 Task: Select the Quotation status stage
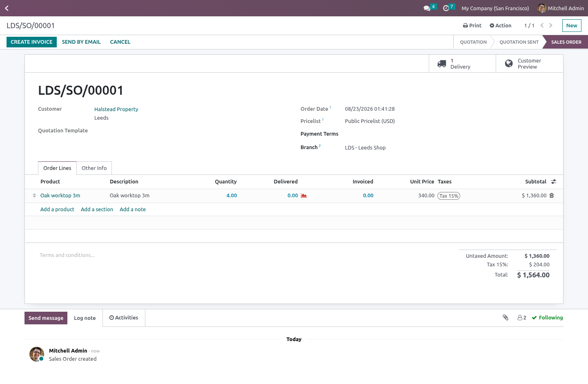point(473,42)
